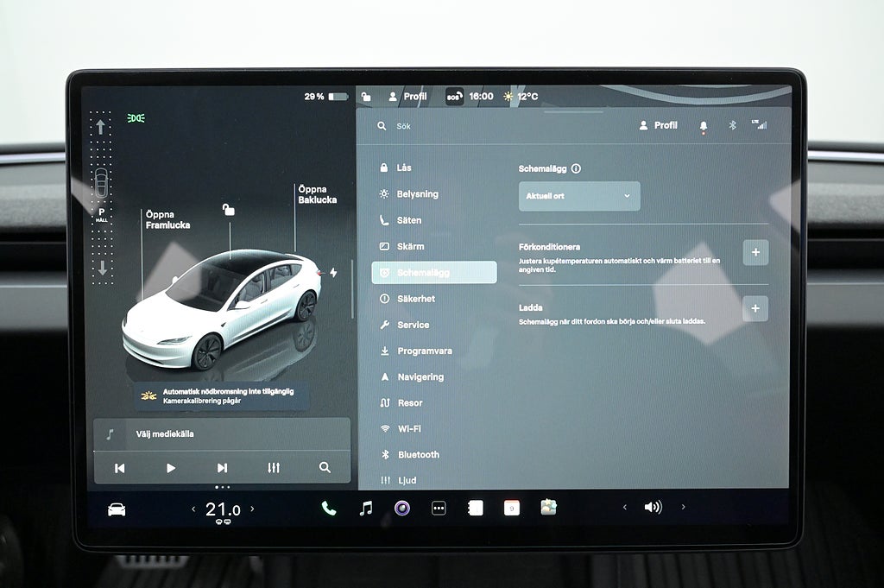884x588 pixels.
Task: Open the calendar app in dock
Action: coord(512,509)
